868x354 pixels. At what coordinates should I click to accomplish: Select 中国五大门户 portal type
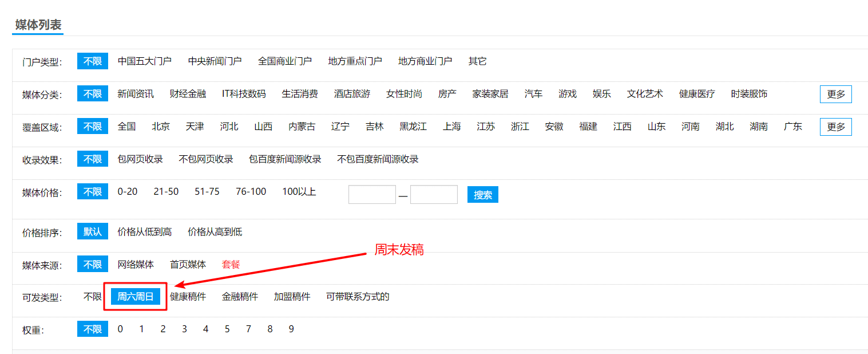pos(144,61)
